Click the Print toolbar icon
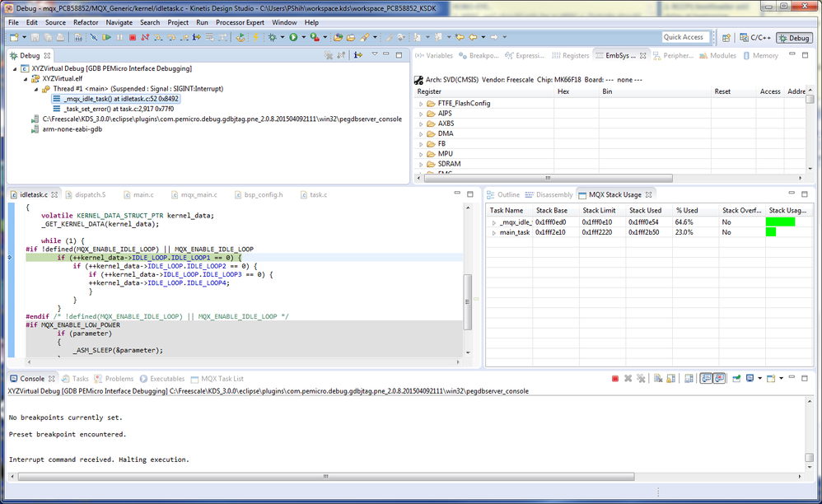This screenshot has height=504, width=822. point(60,37)
